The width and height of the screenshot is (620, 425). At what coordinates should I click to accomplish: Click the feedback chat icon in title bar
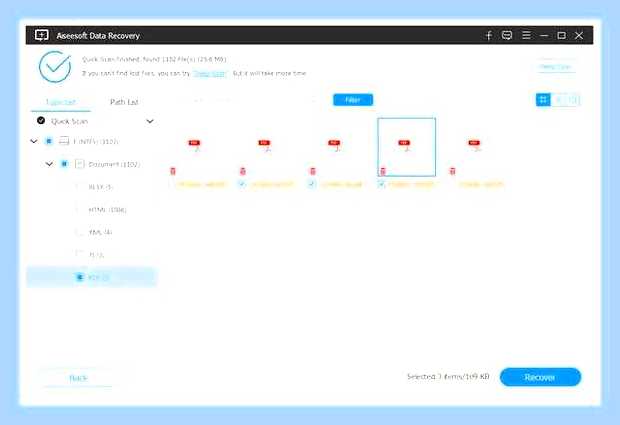pos(507,35)
